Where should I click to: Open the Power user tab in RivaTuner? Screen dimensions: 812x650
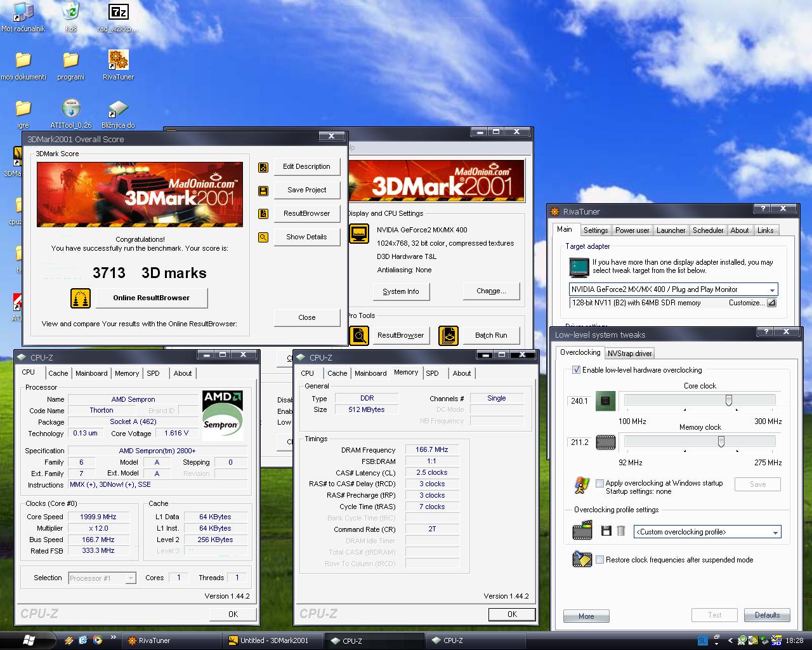pos(632,230)
